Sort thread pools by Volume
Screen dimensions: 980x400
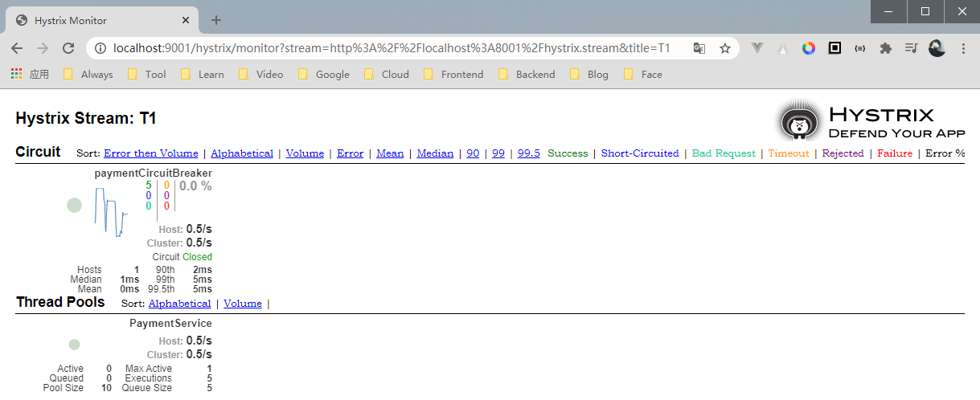tap(243, 304)
